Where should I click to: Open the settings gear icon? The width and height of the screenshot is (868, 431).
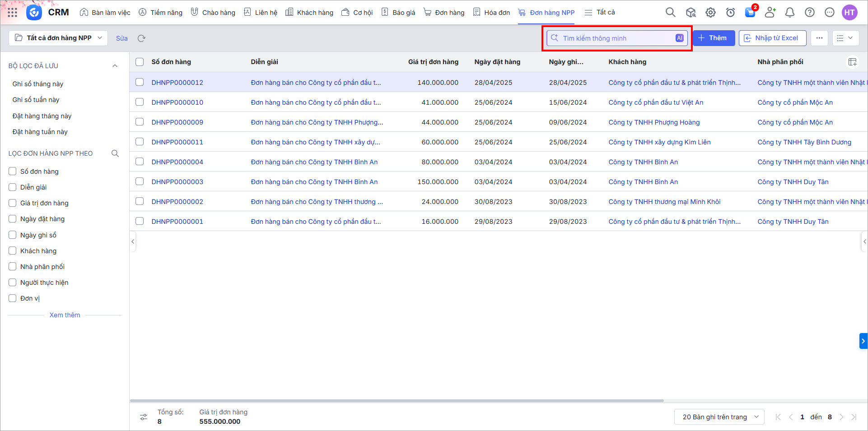[710, 13]
